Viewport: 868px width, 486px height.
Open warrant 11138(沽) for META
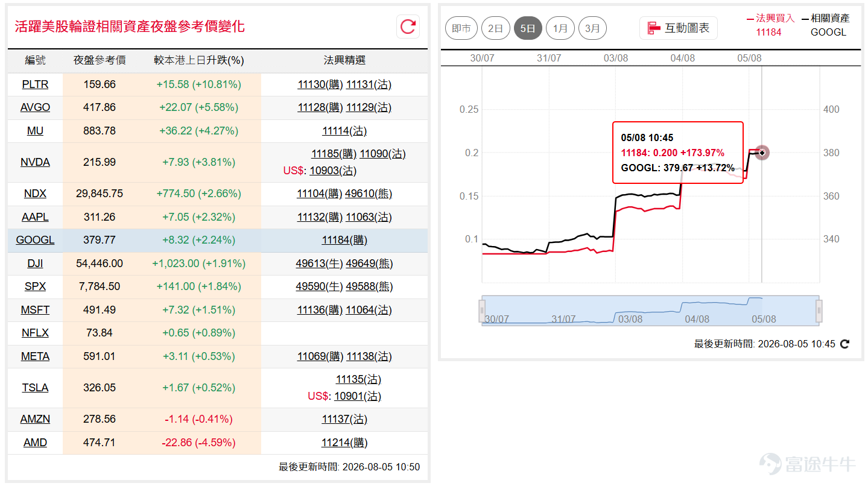tap(369, 356)
